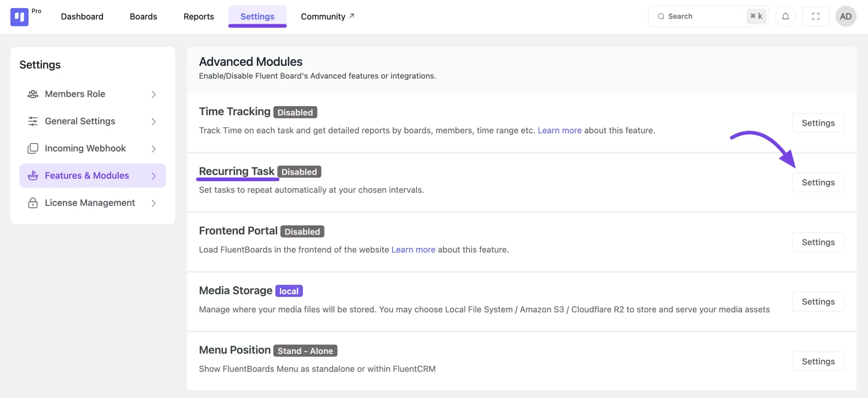The image size is (868, 398).
Task: Click the Advanced Modules heading
Action: 251,62
